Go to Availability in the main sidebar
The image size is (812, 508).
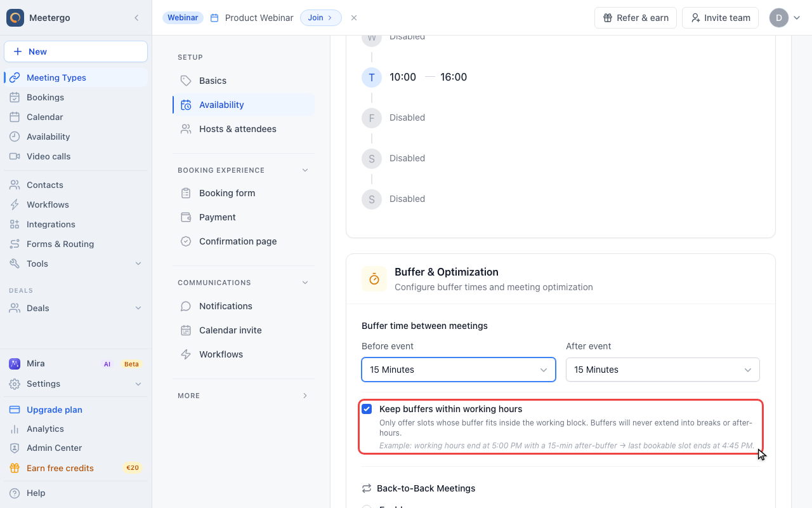(75, 137)
